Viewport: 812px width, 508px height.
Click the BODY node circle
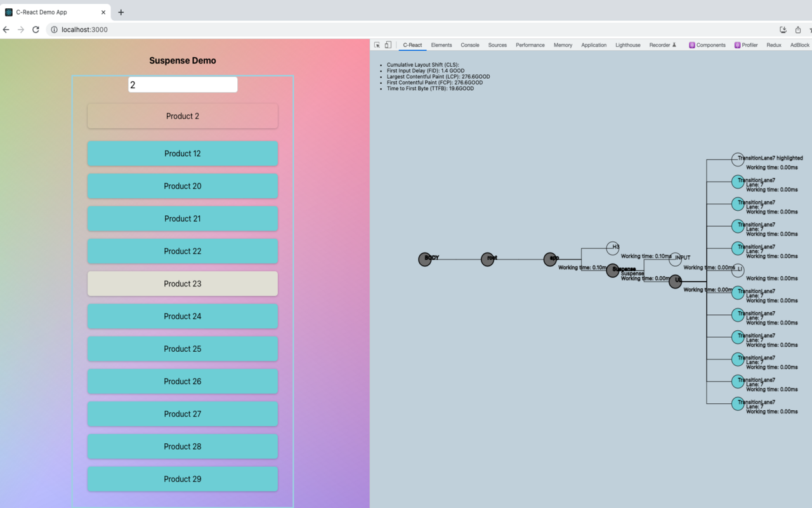click(x=424, y=259)
